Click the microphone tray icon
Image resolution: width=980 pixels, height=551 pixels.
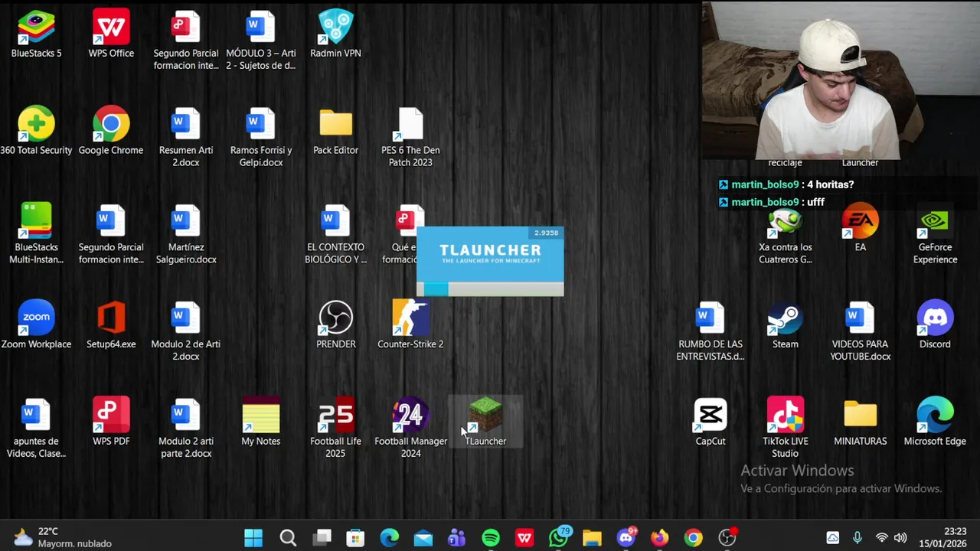[x=857, y=538]
